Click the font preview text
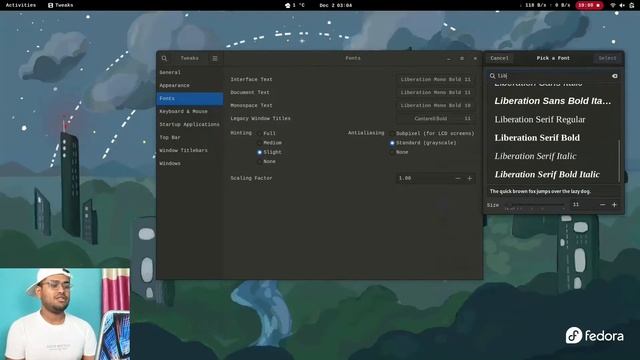The width and height of the screenshot is (640, 360). click(x=540, y=191)
